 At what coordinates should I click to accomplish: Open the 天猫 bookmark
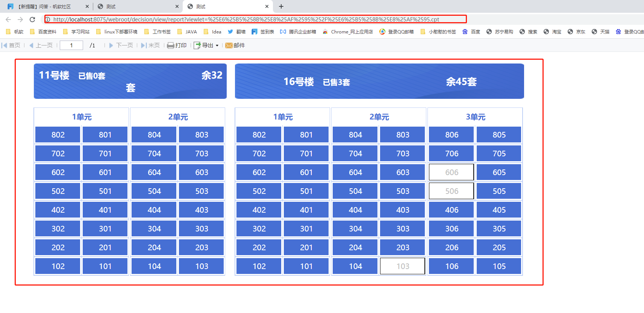pos(601,32)
